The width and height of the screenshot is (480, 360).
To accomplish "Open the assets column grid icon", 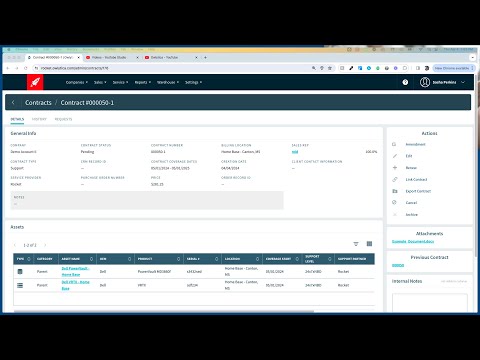I will [x=369, y=244].
